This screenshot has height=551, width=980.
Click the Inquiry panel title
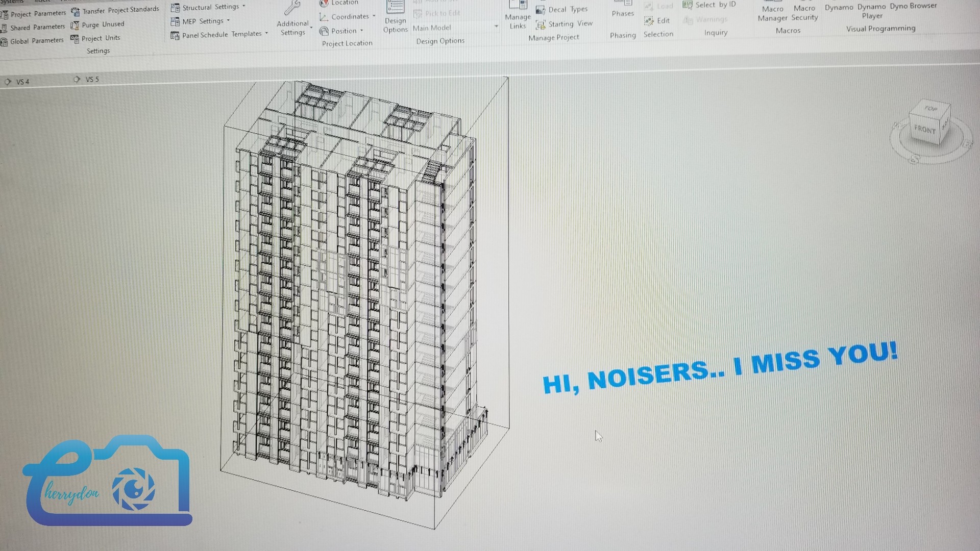click(x=716, y=33)
